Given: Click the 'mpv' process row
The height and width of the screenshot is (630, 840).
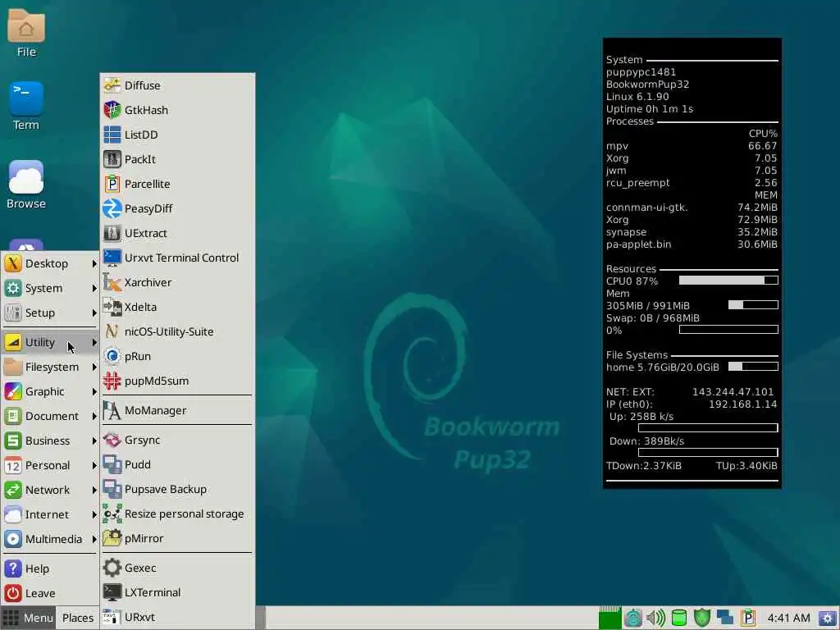Looking at the screenshot, I should coord(692,146).
